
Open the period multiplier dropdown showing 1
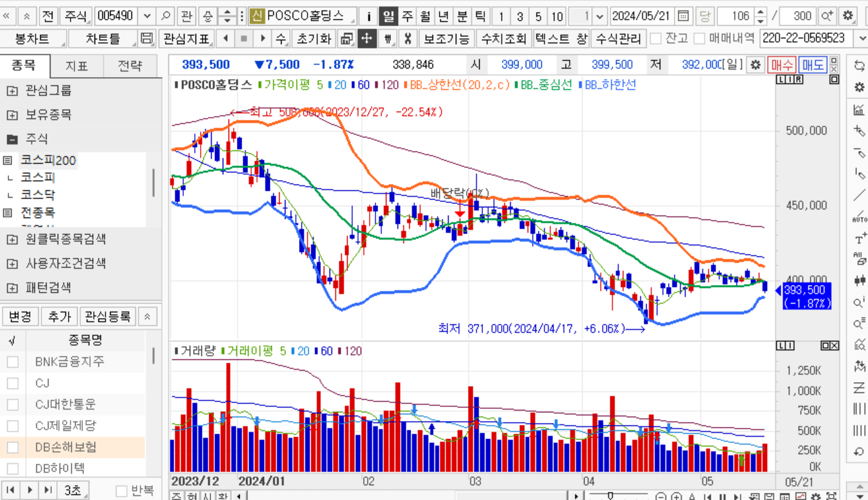pos(599,16)
